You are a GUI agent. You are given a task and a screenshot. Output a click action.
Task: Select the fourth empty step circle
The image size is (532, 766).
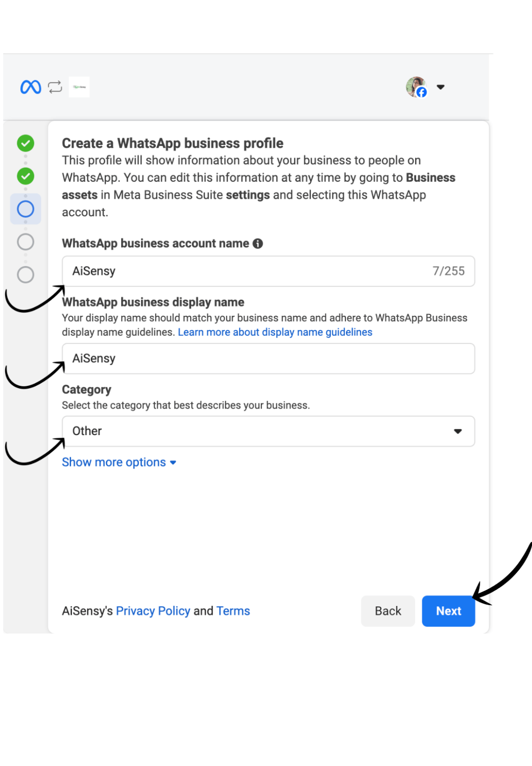tap(26, 242)
